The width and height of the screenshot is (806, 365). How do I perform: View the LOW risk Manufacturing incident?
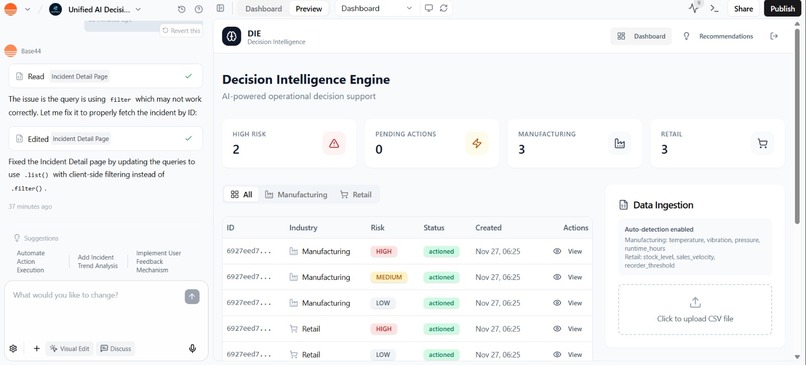click(x=568, y=303)
